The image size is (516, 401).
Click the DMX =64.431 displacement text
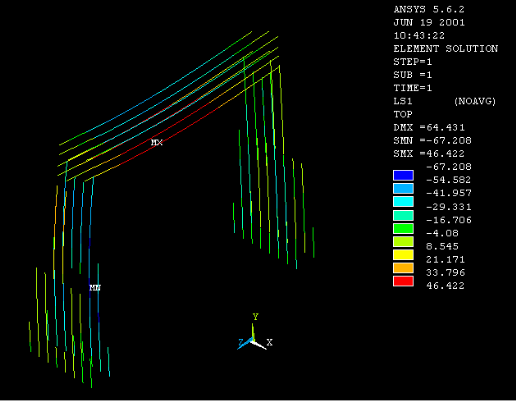coord(429,127)
